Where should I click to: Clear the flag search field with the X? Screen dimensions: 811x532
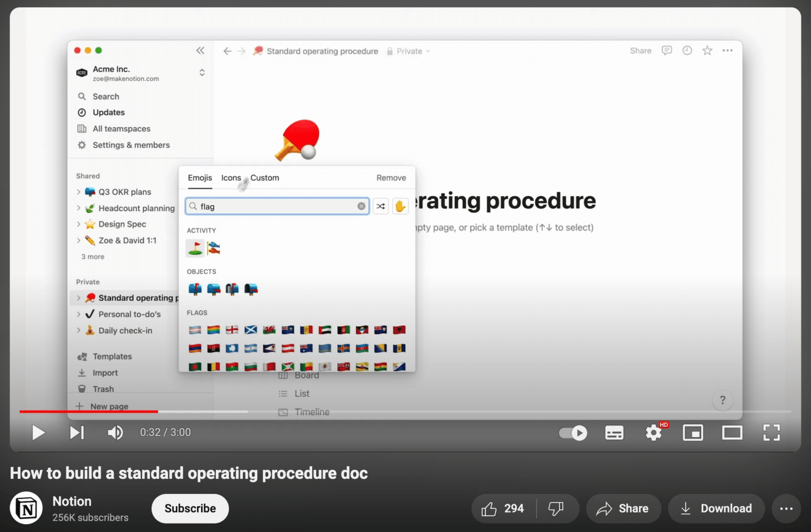tap(361, 206)
